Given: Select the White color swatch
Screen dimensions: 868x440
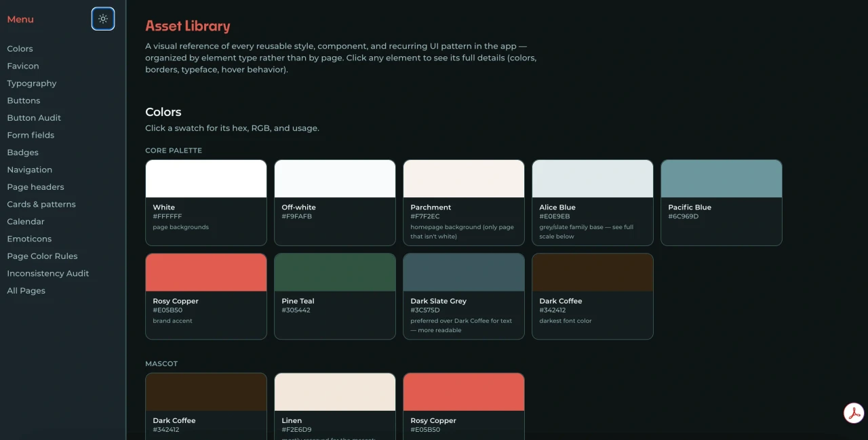Looking at the screenshot, I should click(206, 203).
